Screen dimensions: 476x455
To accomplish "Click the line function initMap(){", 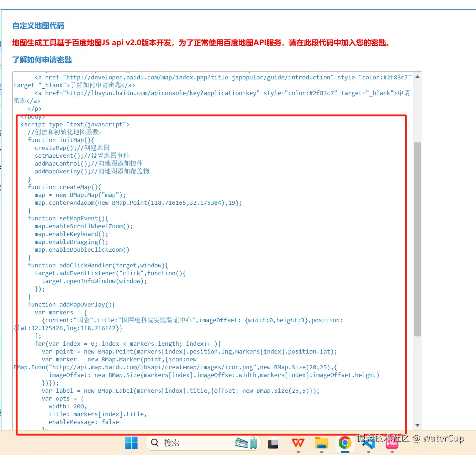I will tap(61, 140).
